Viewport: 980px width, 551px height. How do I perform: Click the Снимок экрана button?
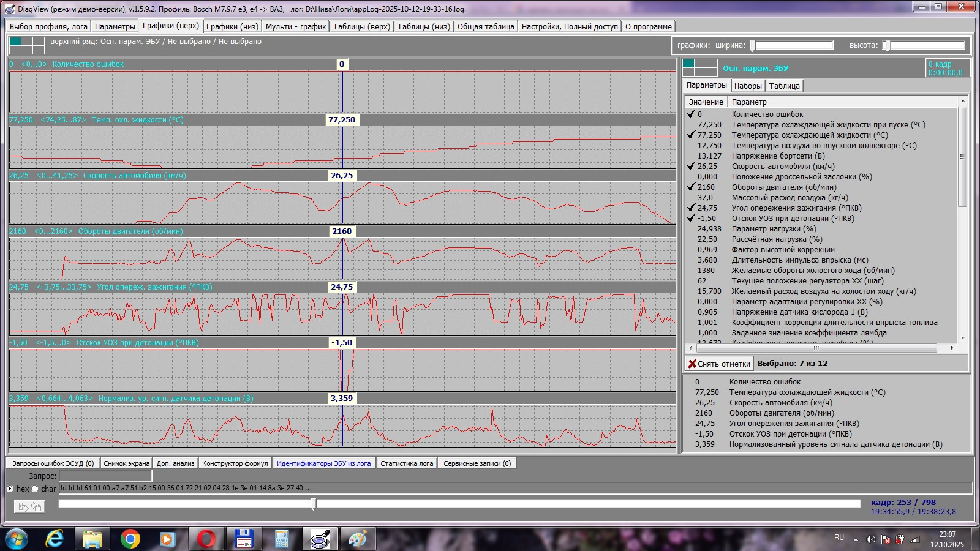tap(127, 463)
